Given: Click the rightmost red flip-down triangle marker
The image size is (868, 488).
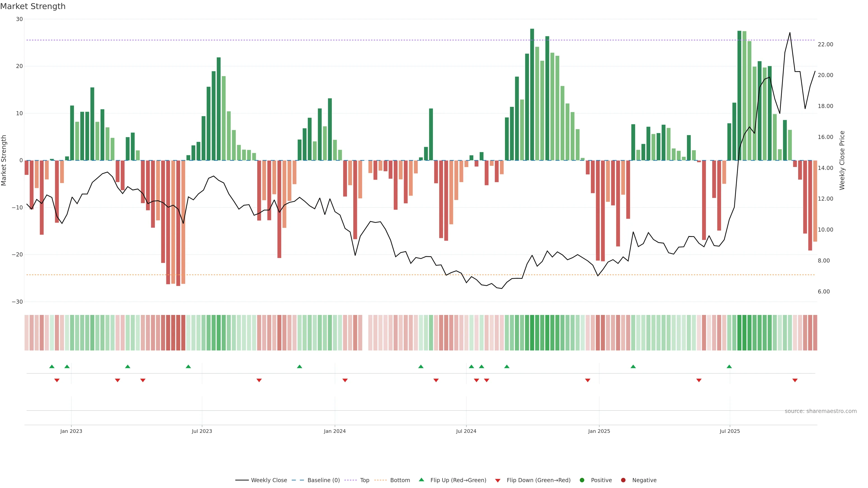Looking at the screenshot, I should 795,380.
